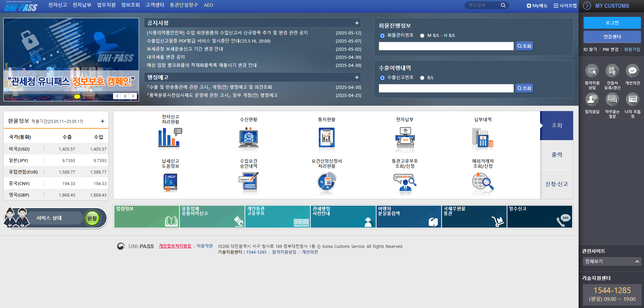Viewport: 644px width, 308px height.
Task: Expand the 환율정보 exchange rate panel
Action: tap(102, 121)
